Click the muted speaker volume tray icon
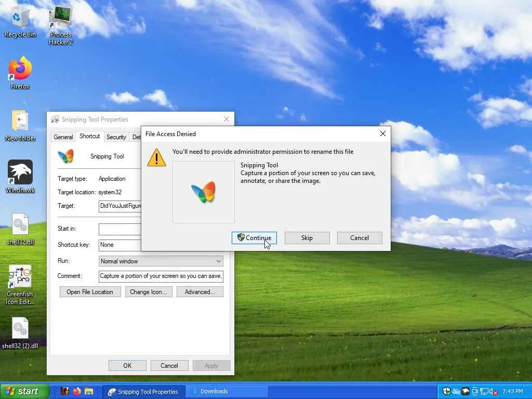532x399 pixels. click(x=494, y=392)
